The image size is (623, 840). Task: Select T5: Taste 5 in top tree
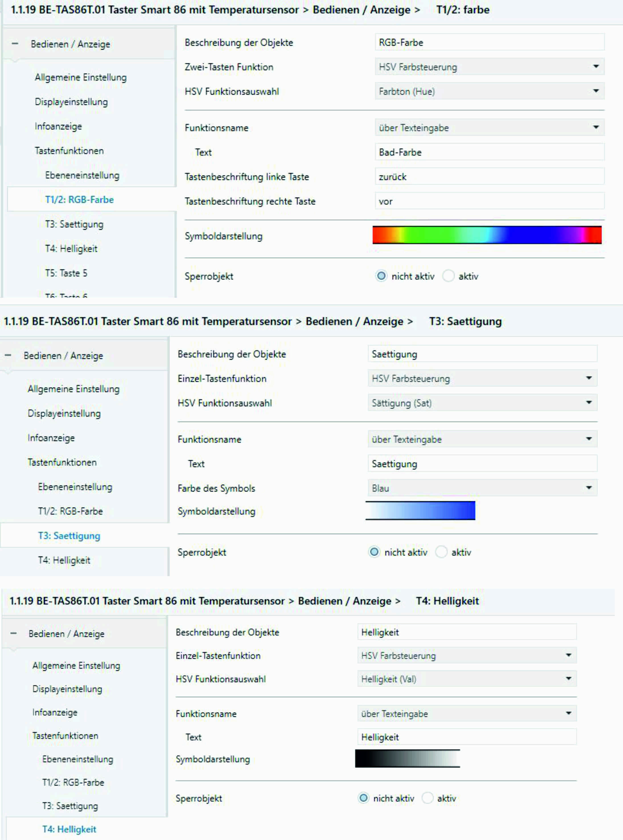point(66,273)
